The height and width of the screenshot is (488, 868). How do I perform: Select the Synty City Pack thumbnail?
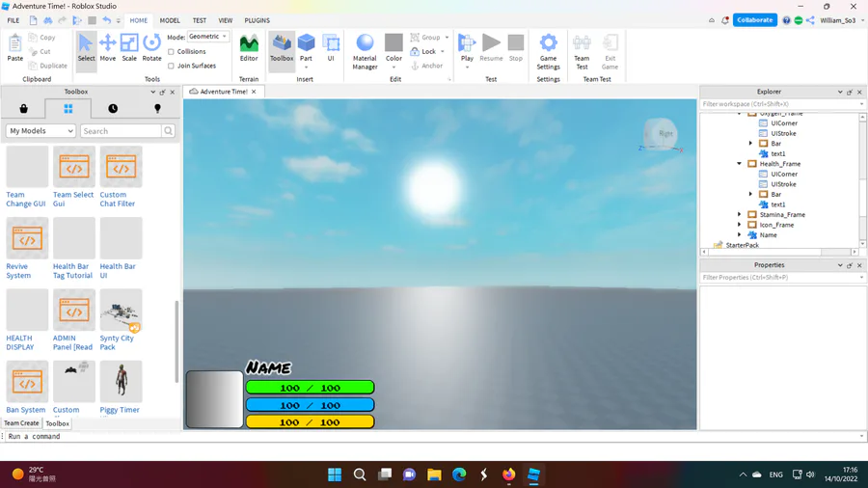[122, 310]
